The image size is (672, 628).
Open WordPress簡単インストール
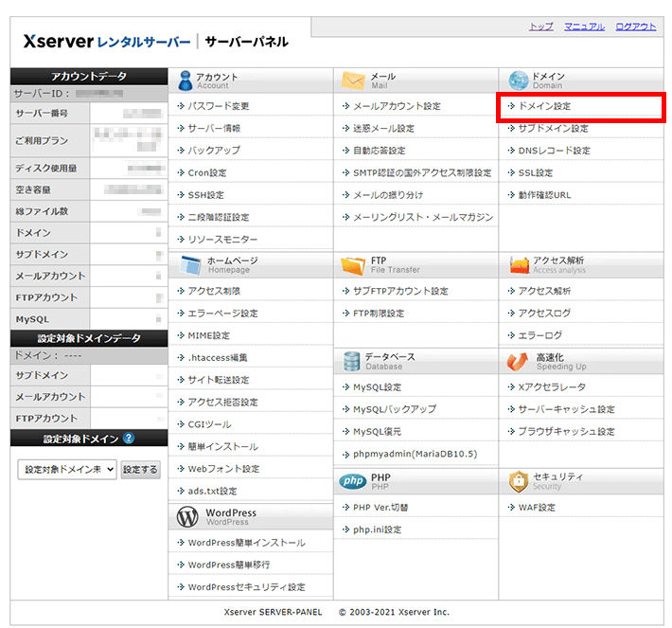point(246,543)
